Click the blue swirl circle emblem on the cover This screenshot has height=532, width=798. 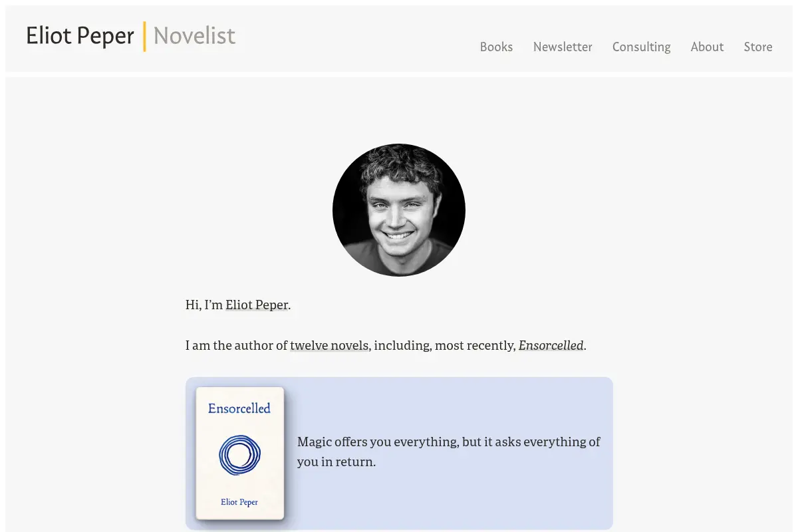[x=239, y=456]
